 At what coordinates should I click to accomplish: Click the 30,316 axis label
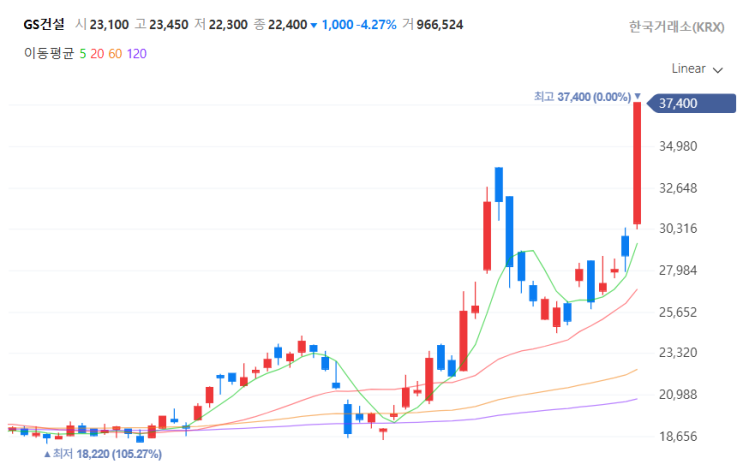678,228
